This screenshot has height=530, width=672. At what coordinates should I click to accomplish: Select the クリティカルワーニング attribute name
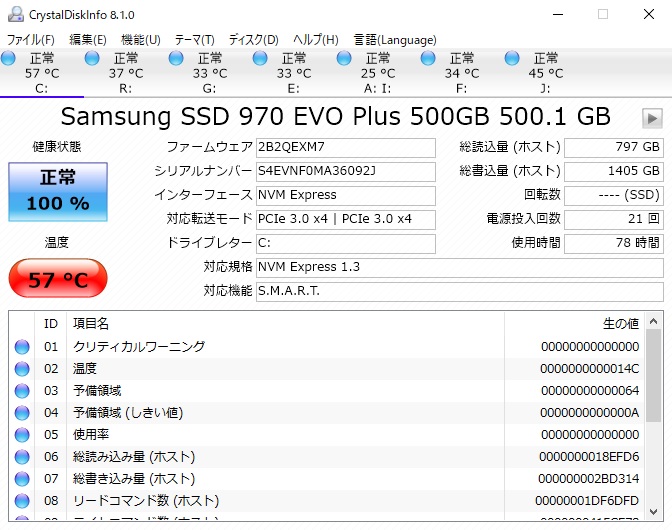coord(139,346)
